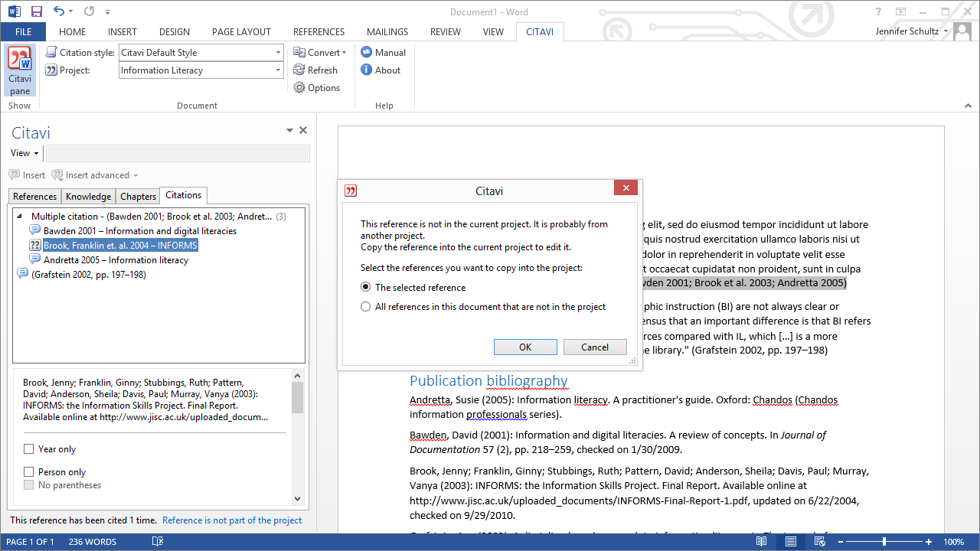Image resolution: width=980 pixels, height=551 pixels.
Task: Click 'Reference is not part of the project' link
Action: click(232, 520)
